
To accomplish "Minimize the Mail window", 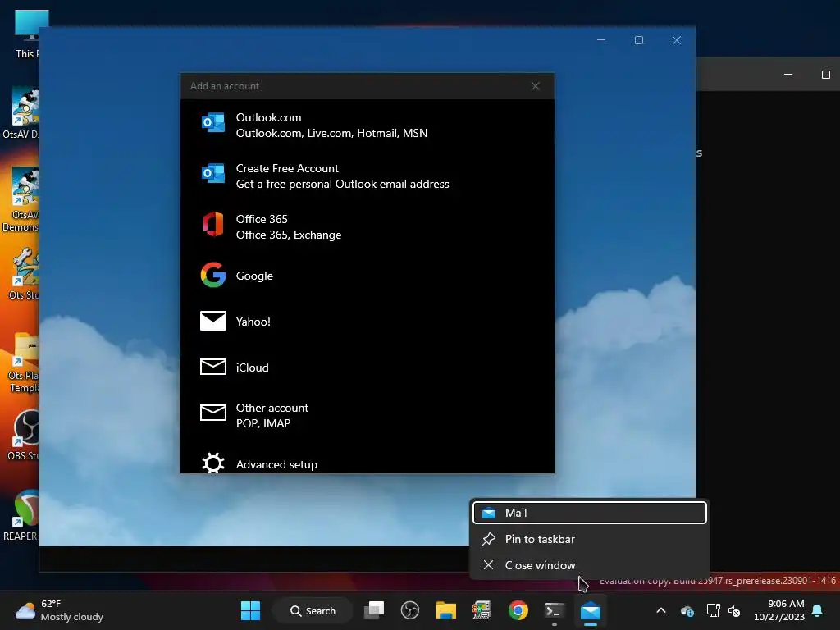I will [x=601, y=40].
